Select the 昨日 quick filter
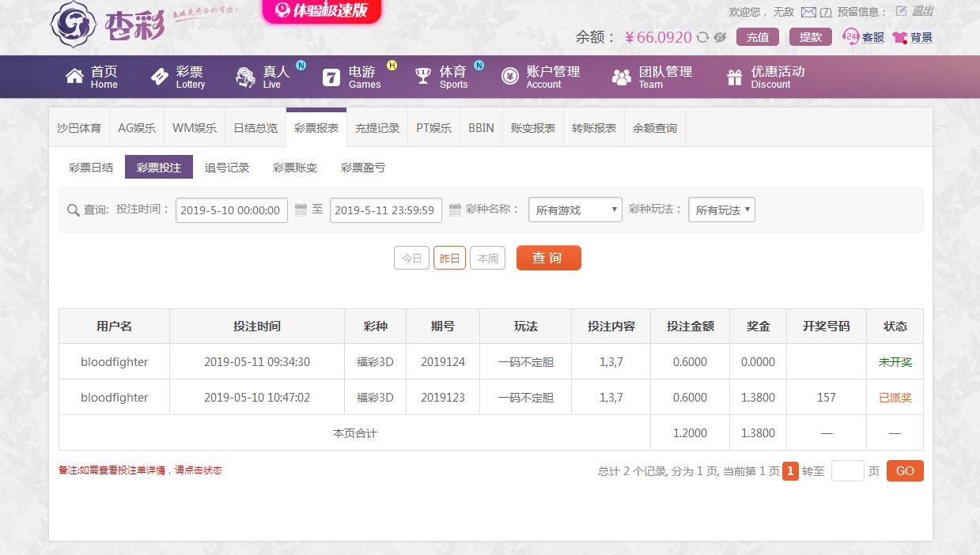 449,259
